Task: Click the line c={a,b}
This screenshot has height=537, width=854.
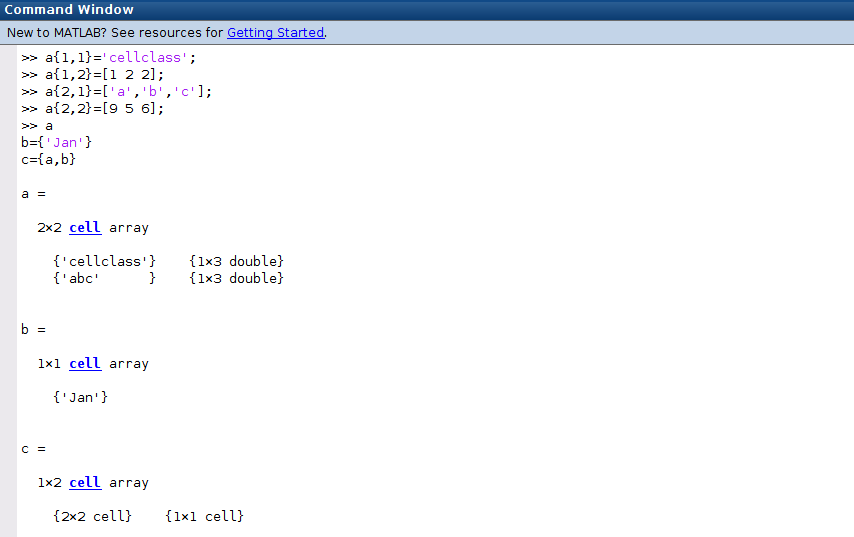Action: pos(48,160)
